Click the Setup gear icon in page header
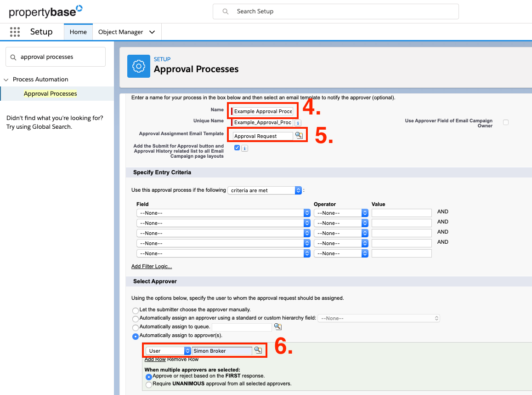 pyautogui.click(x=138, y=66)
